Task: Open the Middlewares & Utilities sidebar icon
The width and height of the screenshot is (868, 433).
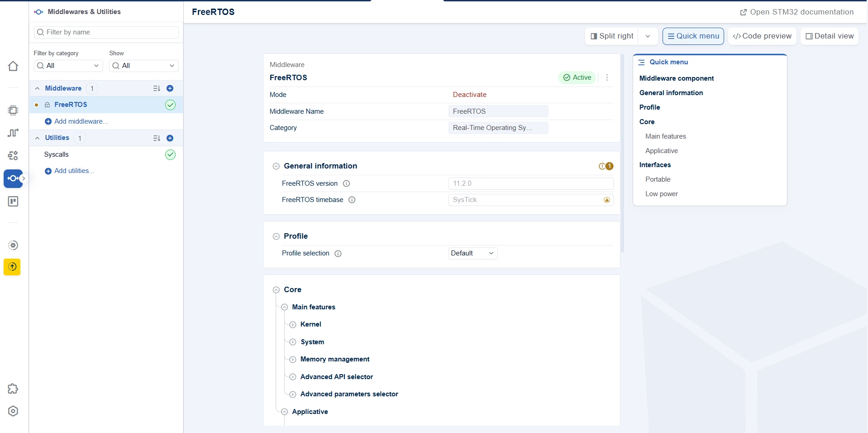Action: [13, 178]
